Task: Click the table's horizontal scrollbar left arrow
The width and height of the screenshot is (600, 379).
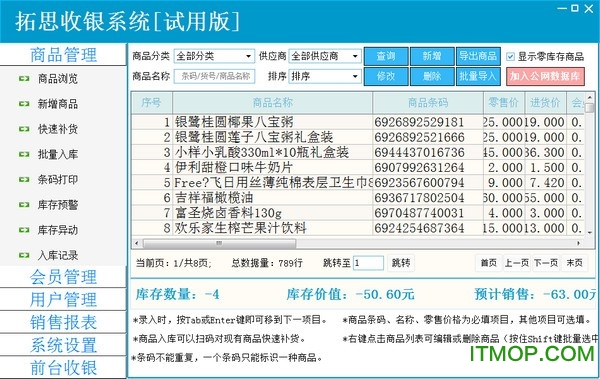Action: (137, 243)
